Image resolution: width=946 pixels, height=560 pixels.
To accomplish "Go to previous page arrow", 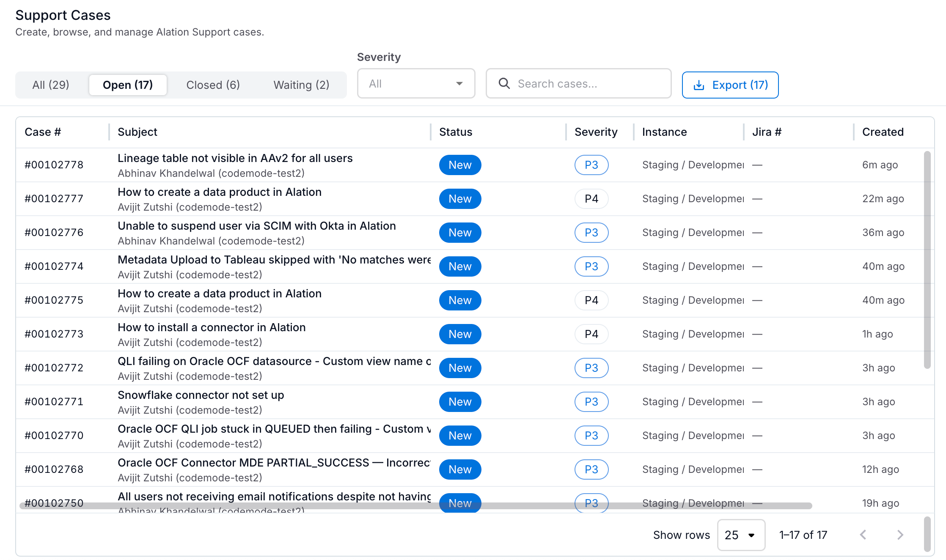I will click(x=863, y=535).
